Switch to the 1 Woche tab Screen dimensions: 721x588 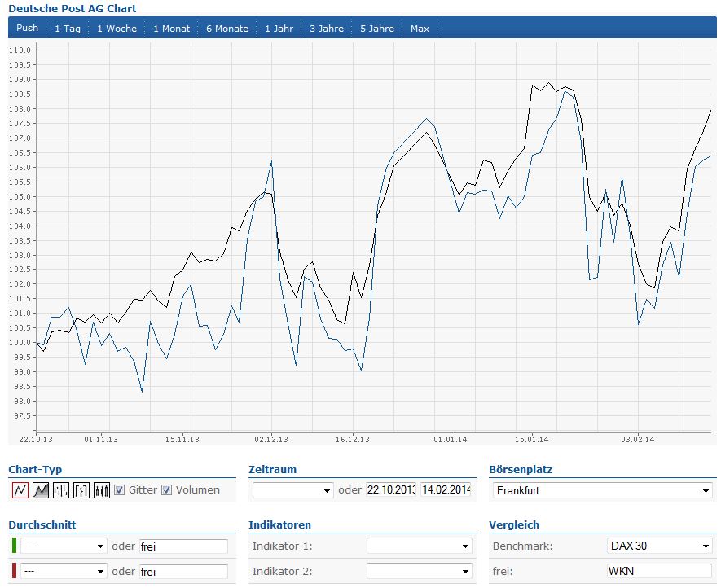point(117,28)
